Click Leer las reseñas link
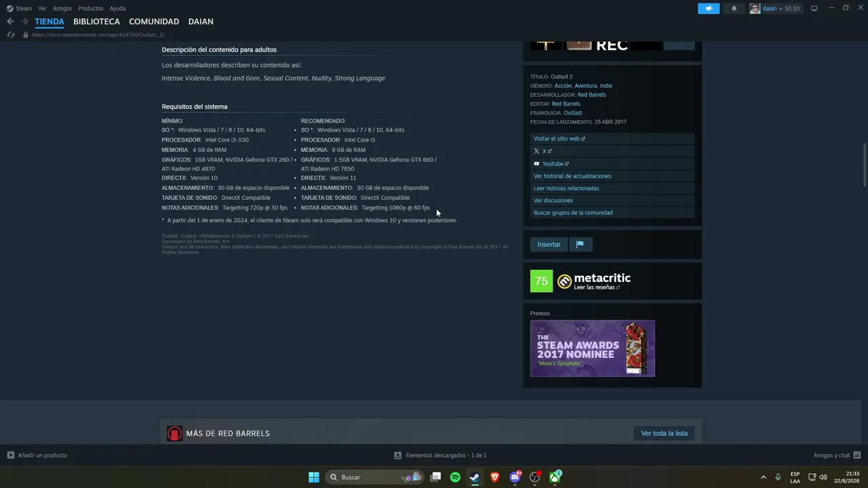The image size is (868, 488). pos(597,287)
